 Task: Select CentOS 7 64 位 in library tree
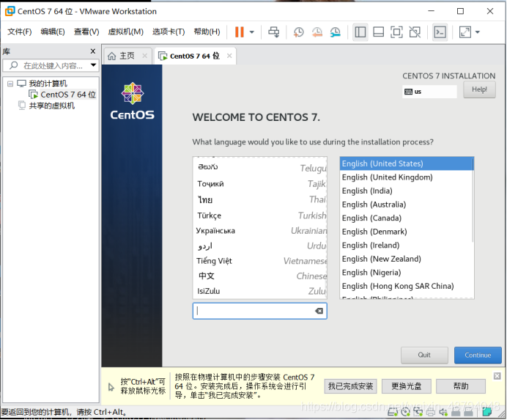68,95
